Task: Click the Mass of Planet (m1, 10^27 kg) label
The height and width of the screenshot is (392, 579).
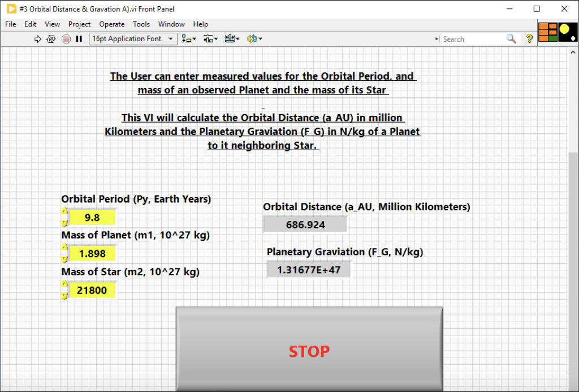Action: pyautogui.click(x=136, y=236)
